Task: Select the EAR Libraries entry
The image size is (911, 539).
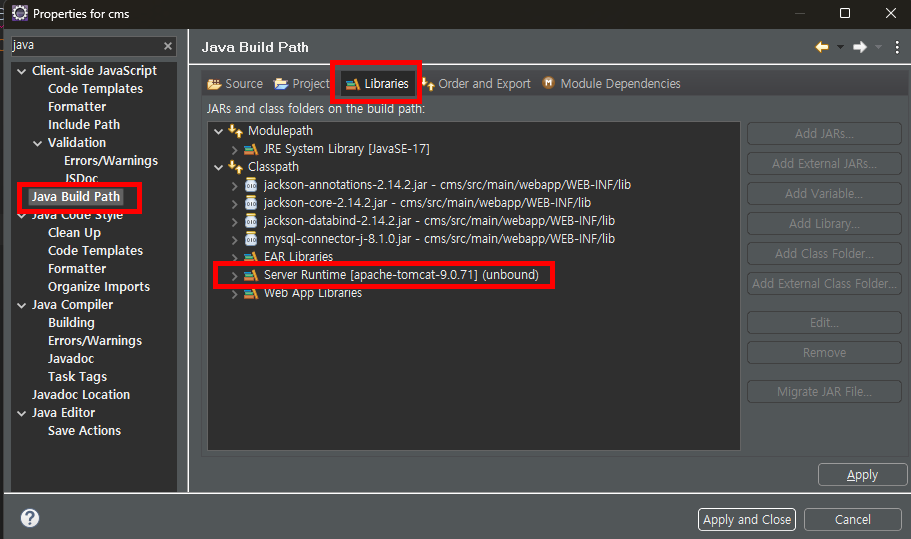Action: pos(298,257)
